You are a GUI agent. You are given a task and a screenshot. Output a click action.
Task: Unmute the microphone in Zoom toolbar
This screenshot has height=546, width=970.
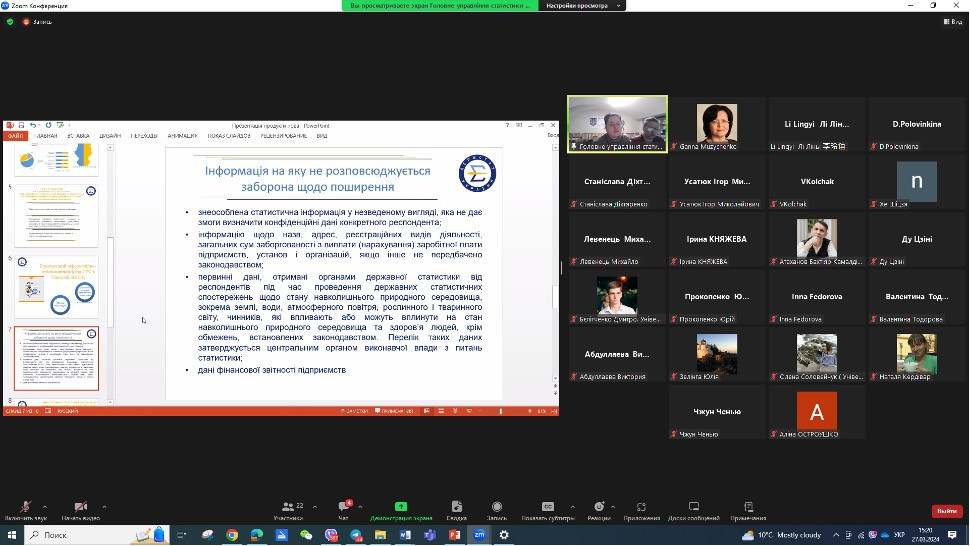tap(25, 507)
